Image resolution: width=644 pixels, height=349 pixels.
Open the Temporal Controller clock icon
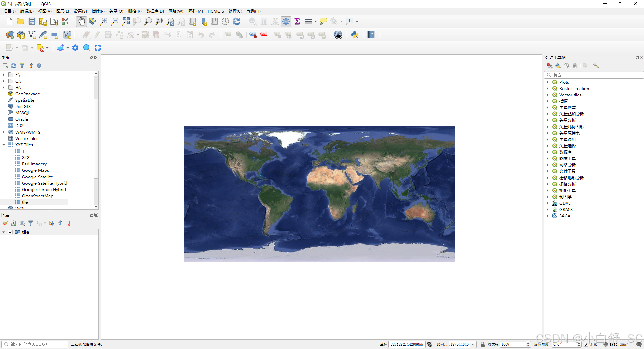coord(225,21)
